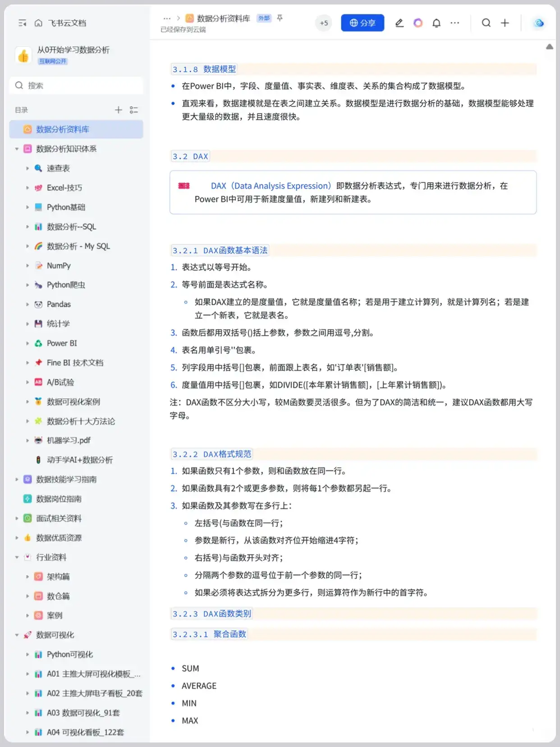Screen dimensions: 560x747
Task: Open Python爬虫 page
Action: coord(66,285)
